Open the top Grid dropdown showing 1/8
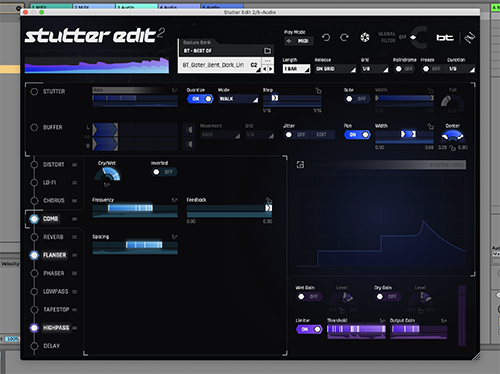 [x=375, y=69]
